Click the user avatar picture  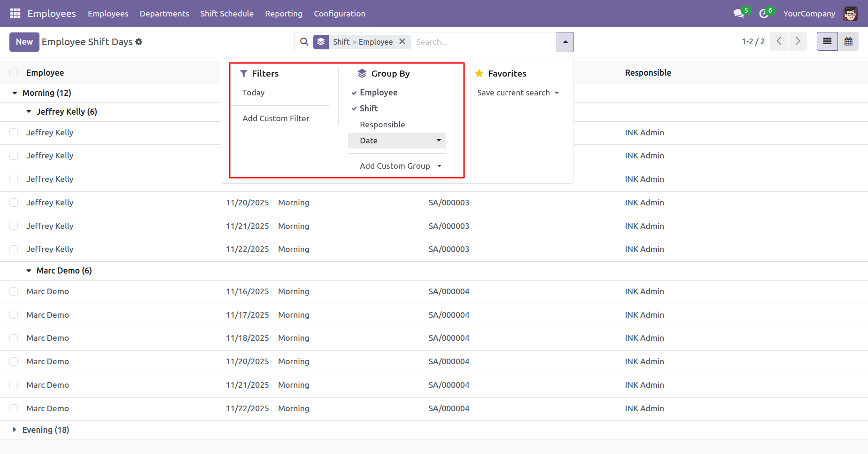[850, 14]
